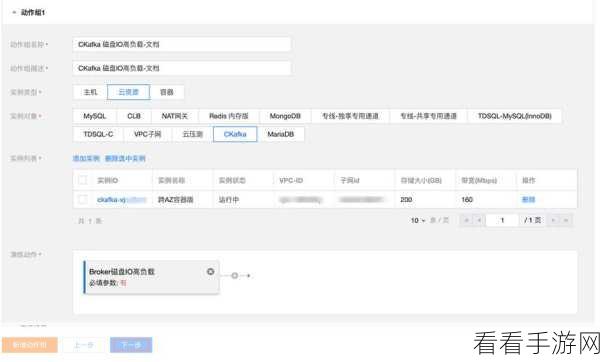The image size is (600, 362).
Task: Click the 动作组名称 input field
Action: 181,44
